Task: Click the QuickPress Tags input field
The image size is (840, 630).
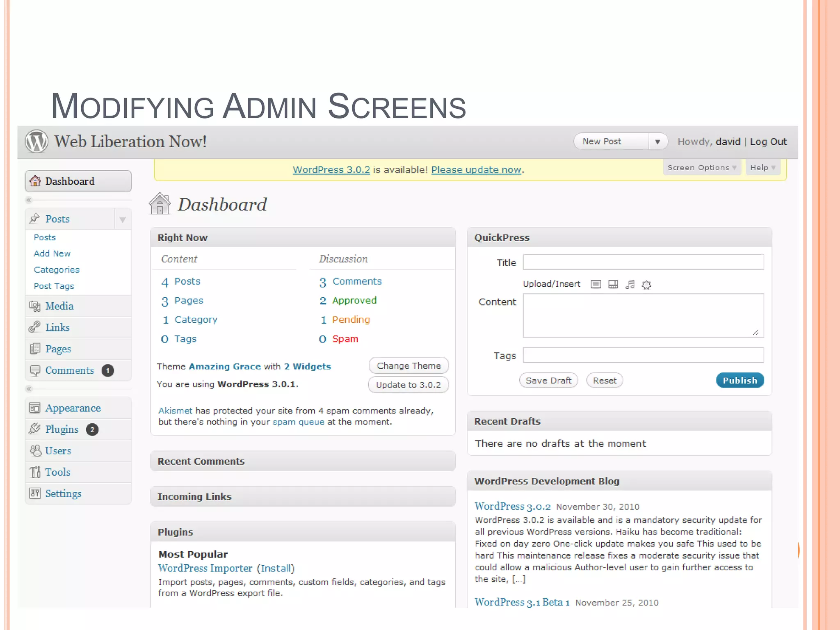Action: 643,355
